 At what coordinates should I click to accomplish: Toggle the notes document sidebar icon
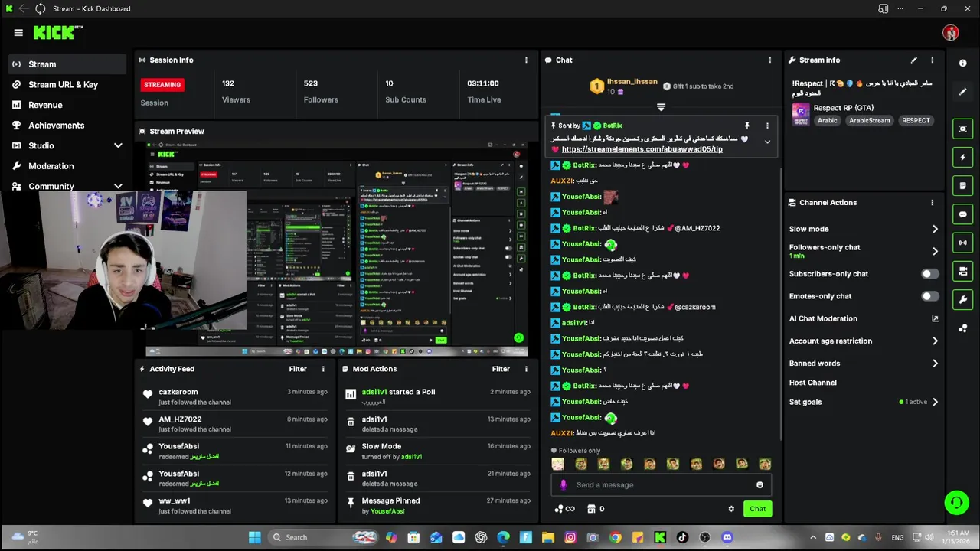click(x=963, y=185)
